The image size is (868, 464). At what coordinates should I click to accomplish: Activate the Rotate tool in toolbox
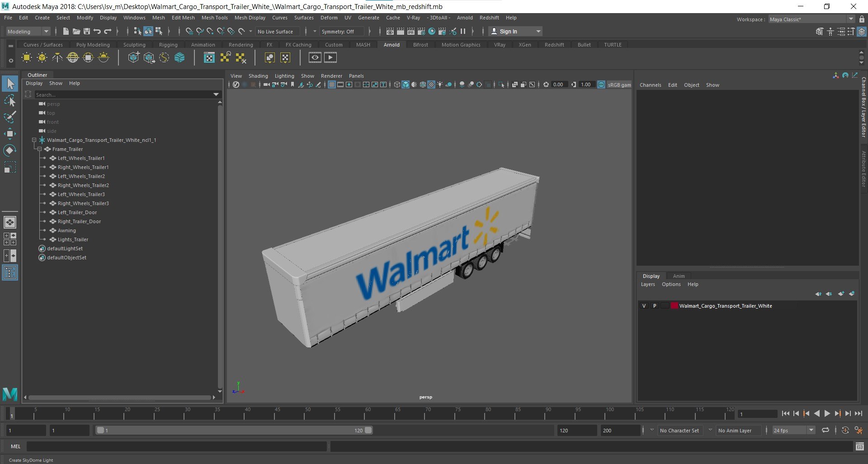[10, 150]
